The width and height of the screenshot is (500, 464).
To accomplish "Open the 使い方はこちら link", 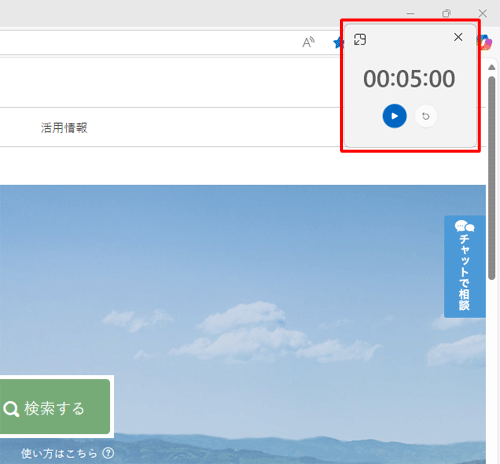I will 59,453.
